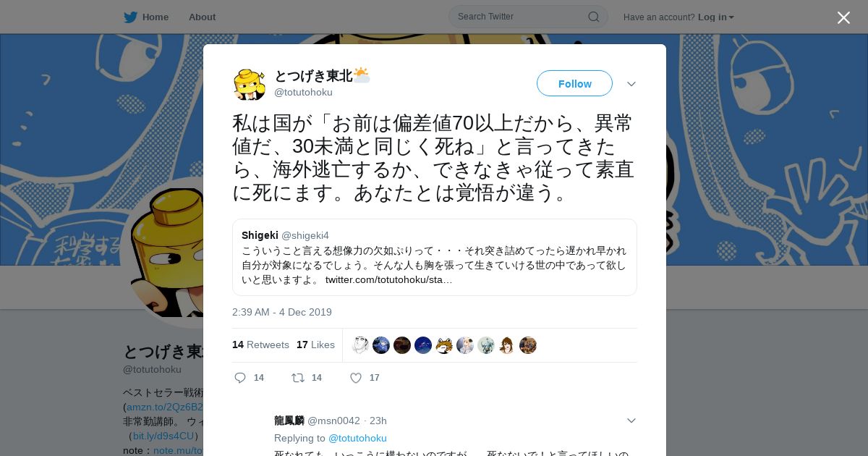Open the 17 Likes list
This screenshot has height=456, width=868.
pos(315,345)
